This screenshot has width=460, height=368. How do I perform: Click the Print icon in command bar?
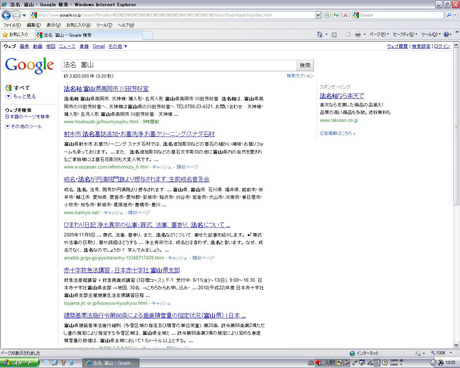coord(358,35)
